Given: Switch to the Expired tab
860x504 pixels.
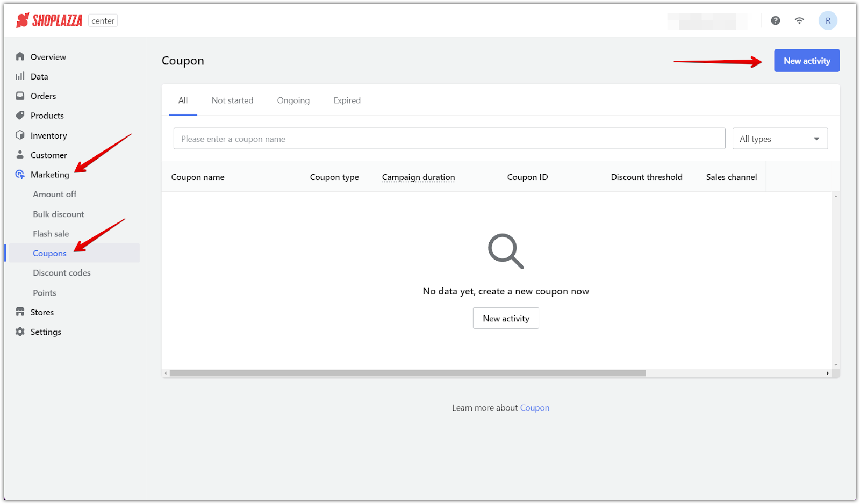Looking at the screenshot, I should [x=347, y=100].
